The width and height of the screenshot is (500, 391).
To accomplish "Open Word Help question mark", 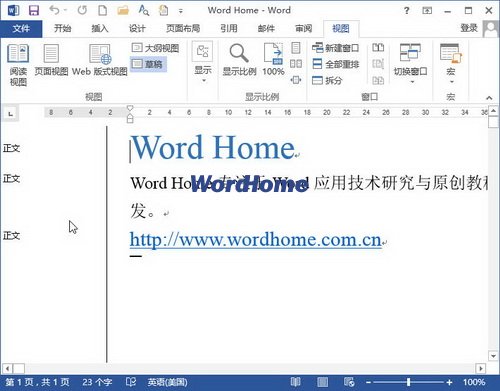I will 406,11.
